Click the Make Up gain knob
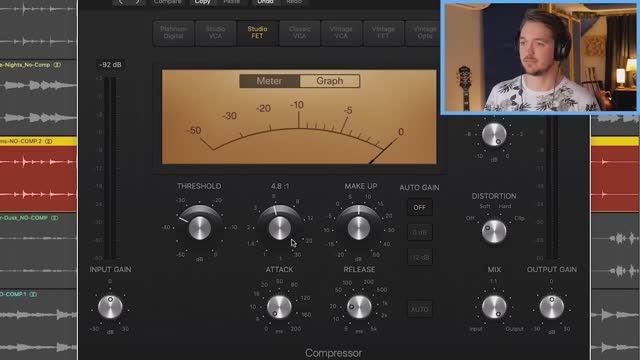640x360 pixels. [x=359, y=228]
